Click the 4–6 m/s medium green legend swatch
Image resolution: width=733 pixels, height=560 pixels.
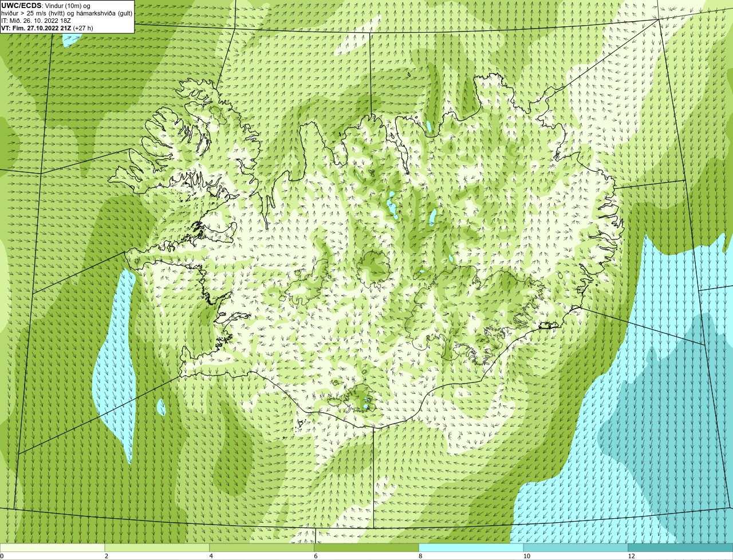(262, 547)
